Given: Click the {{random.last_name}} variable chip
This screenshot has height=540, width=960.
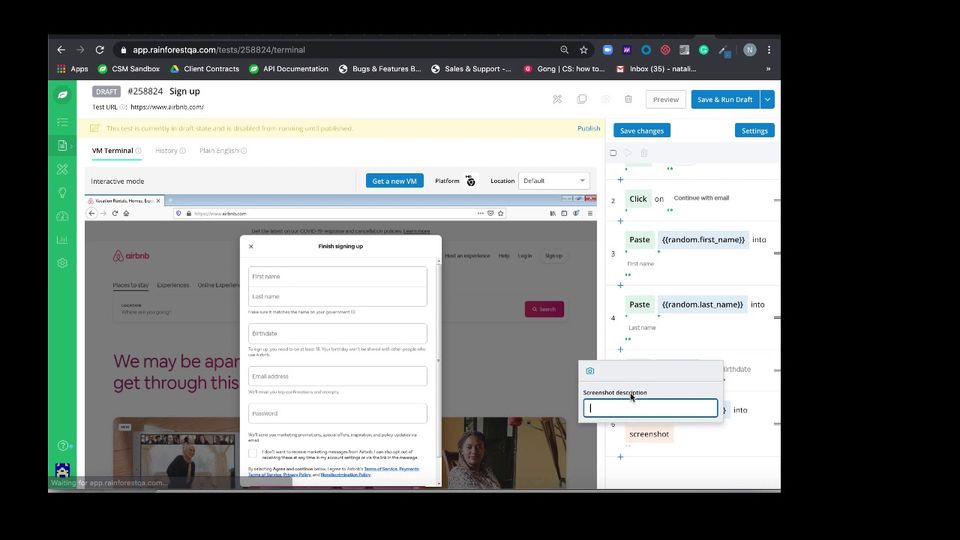Looking at the screenshot, I should [x=702, y=304].
